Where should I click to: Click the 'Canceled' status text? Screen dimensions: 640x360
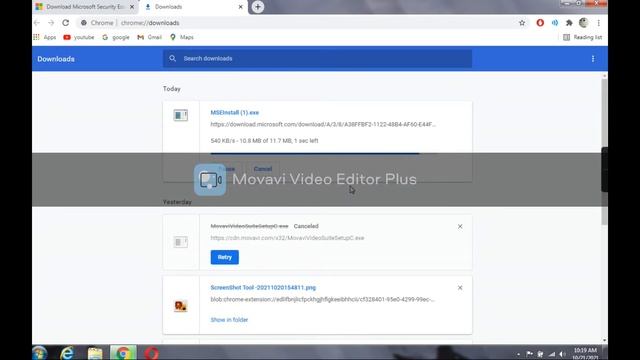[306, 226]
